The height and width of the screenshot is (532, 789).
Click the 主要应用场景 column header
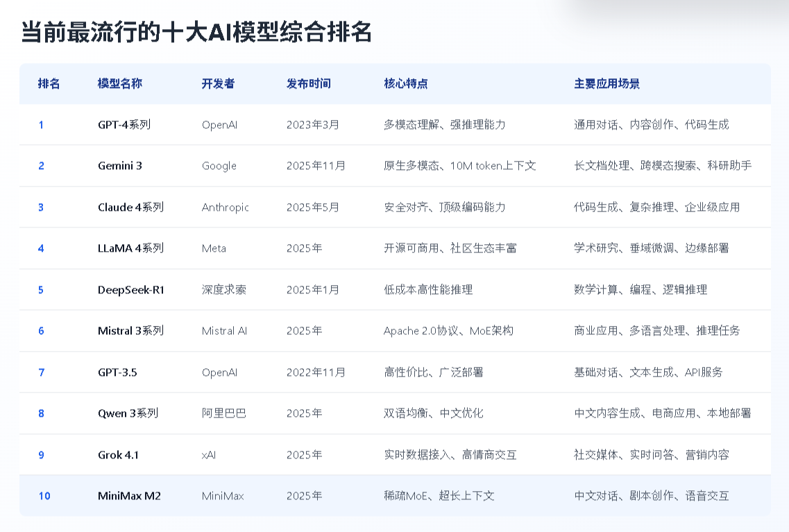tap(607, 83)
